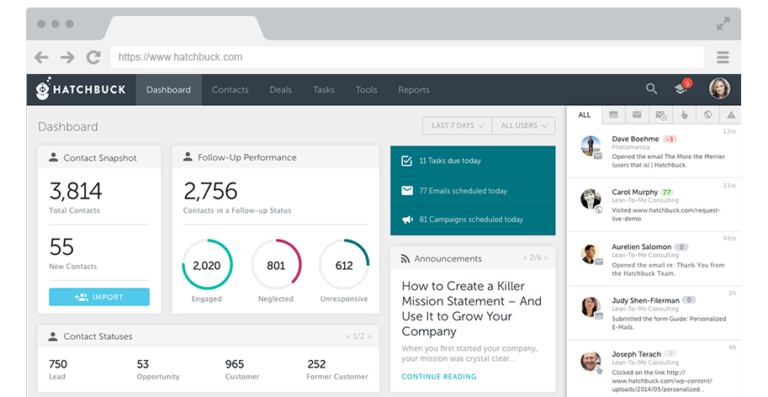Click Dave Boehme's avatar
Image resolution: width=768 pixels, height=397 pixels.
pos(591,146)
